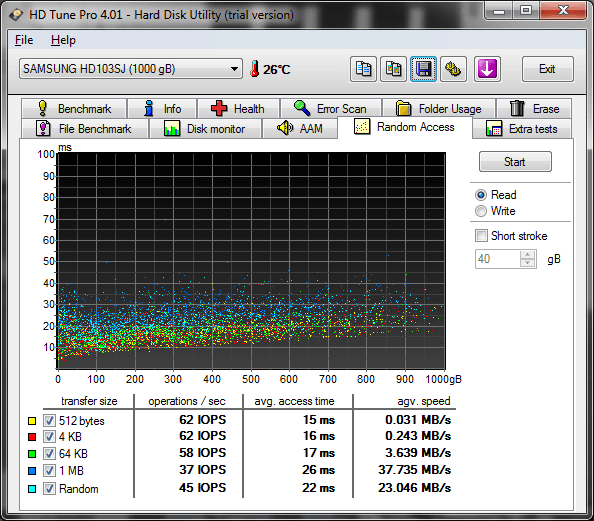Click the Start button
This screenshot has height=521, width=594.
[x=515, y=162]
